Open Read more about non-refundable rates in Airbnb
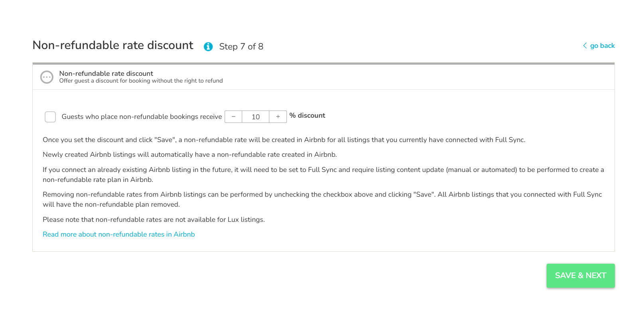 (119, 234)
